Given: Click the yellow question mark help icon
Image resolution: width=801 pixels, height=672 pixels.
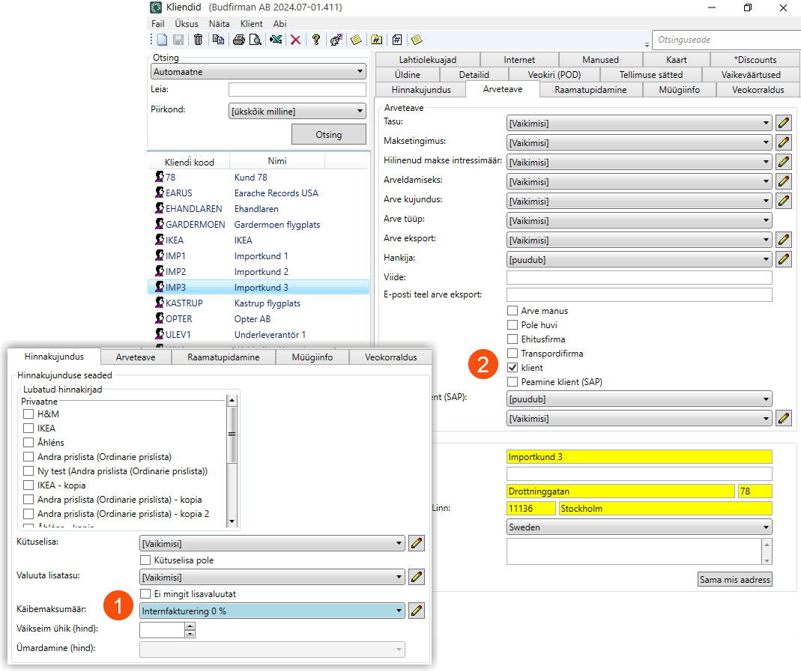Looking at the screenshot, I should [x=316, y=40].
